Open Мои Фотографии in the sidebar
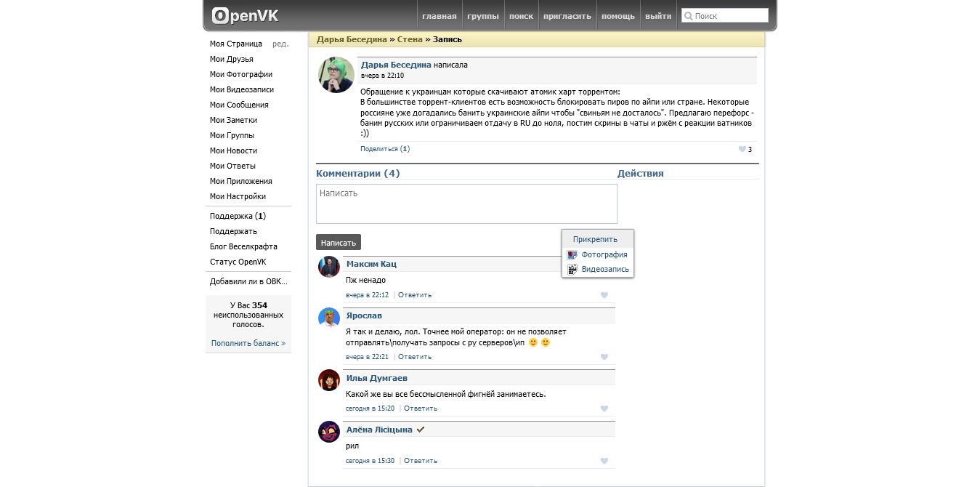Screen dimensions: 980x487 [x=240, y=74]
